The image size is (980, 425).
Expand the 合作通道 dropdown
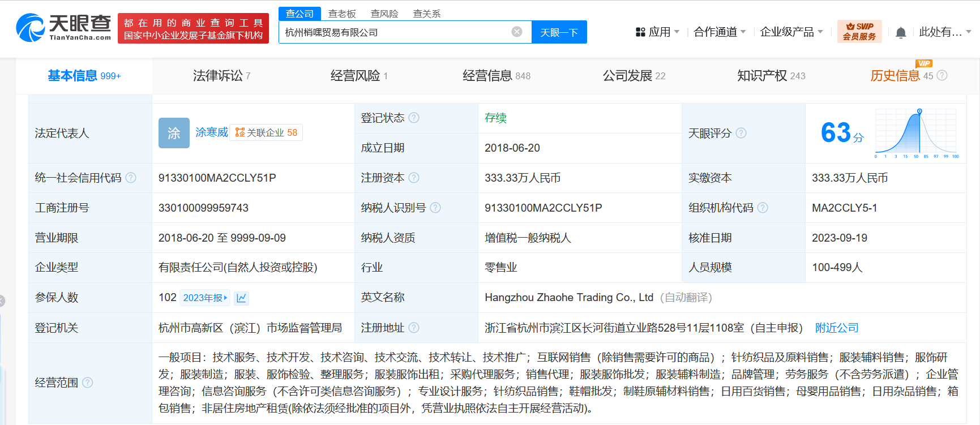point(720,32)
